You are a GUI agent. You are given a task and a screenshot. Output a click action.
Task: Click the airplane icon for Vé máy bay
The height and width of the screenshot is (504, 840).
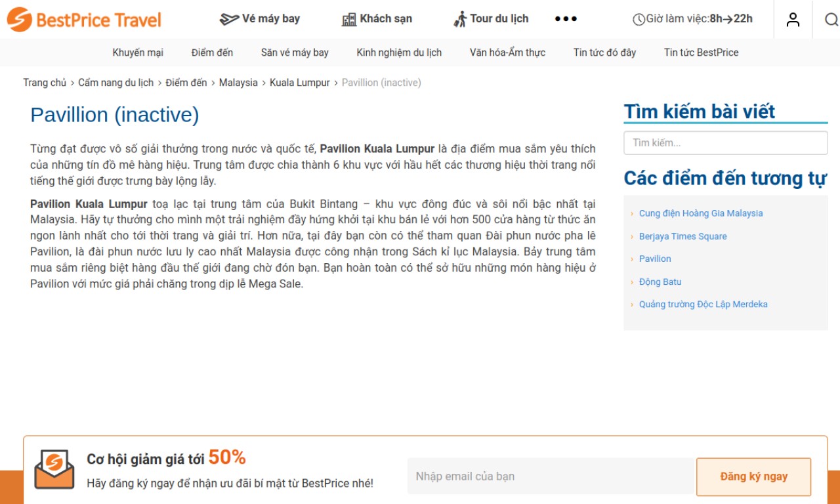(x=229, y=19)
